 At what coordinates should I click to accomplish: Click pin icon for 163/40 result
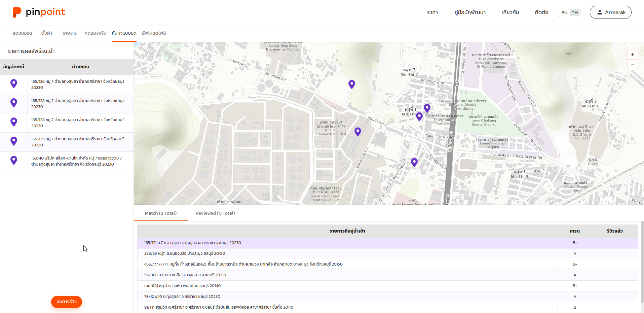point(14,160)
